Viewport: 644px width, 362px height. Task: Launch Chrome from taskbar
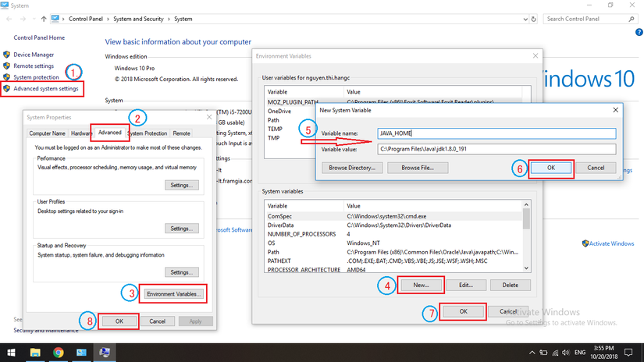(x=59, y=353)
